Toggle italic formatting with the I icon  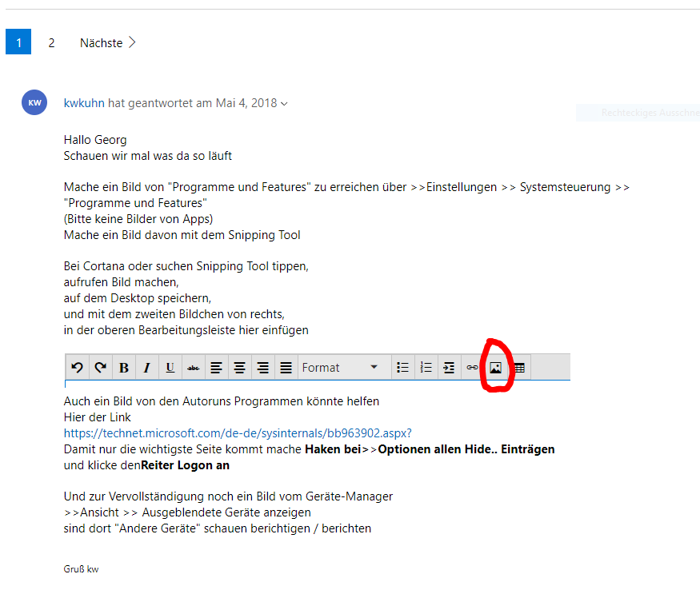147,367
